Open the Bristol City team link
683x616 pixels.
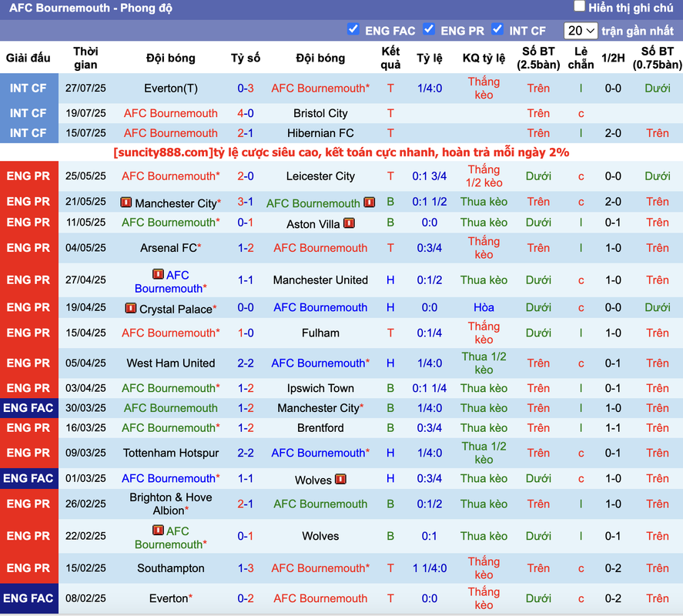[320, 113]
